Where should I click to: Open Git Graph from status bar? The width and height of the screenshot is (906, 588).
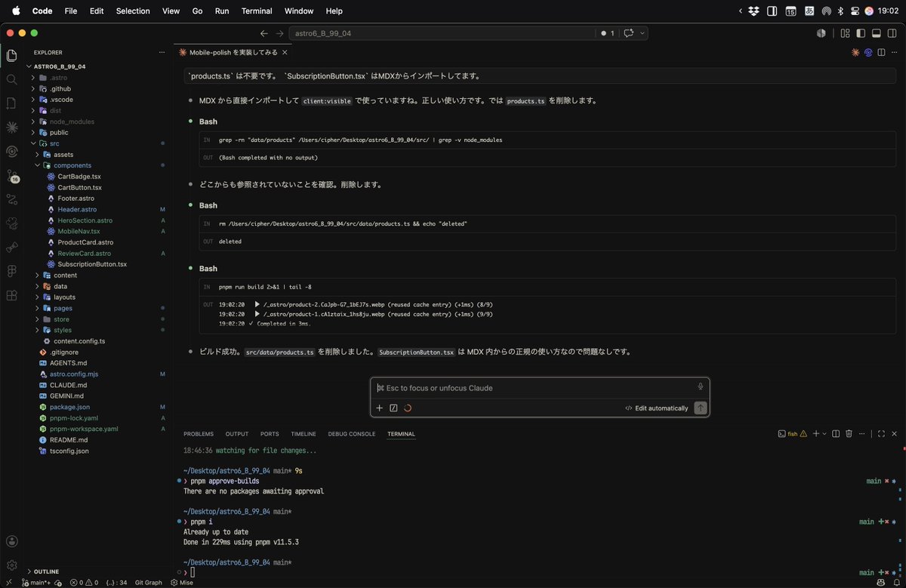[x=149, y=583]
